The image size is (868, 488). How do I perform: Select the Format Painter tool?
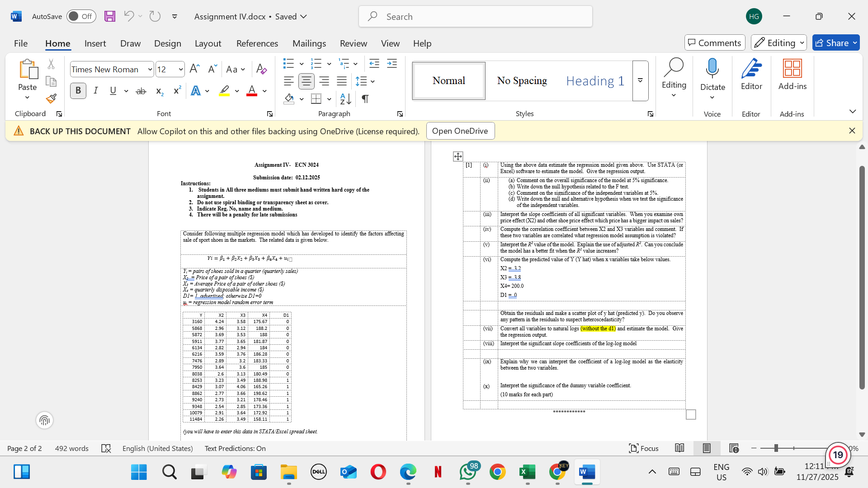(x=51, y=98)
